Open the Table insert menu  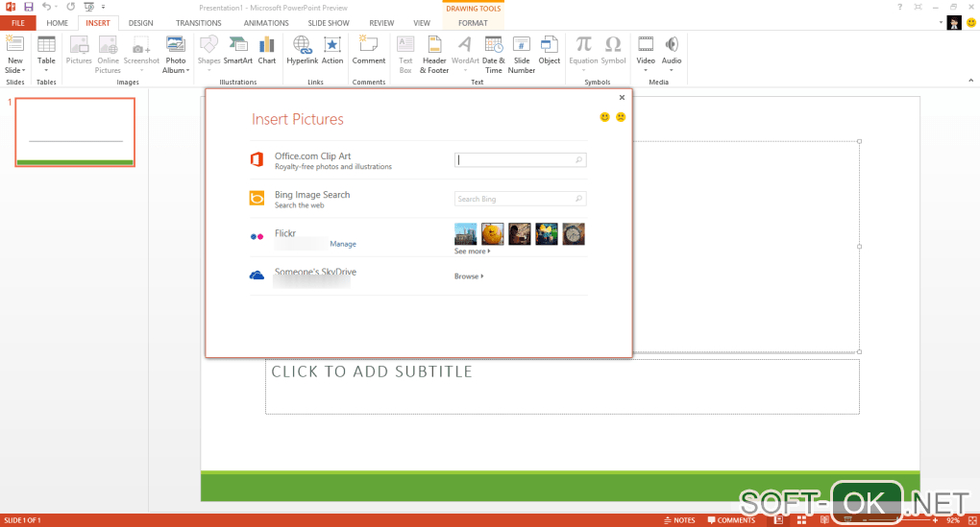pos(46,55)
